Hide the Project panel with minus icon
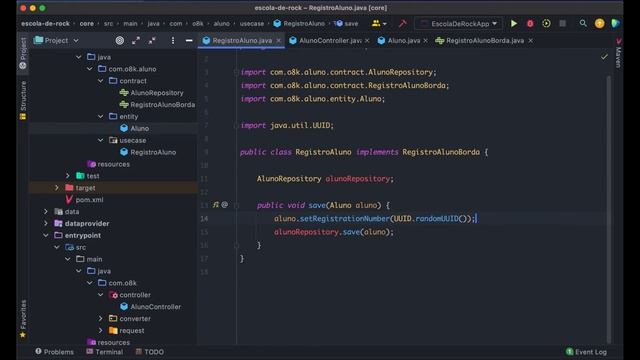Screen dimensions: 640x360 pos(189,40)
